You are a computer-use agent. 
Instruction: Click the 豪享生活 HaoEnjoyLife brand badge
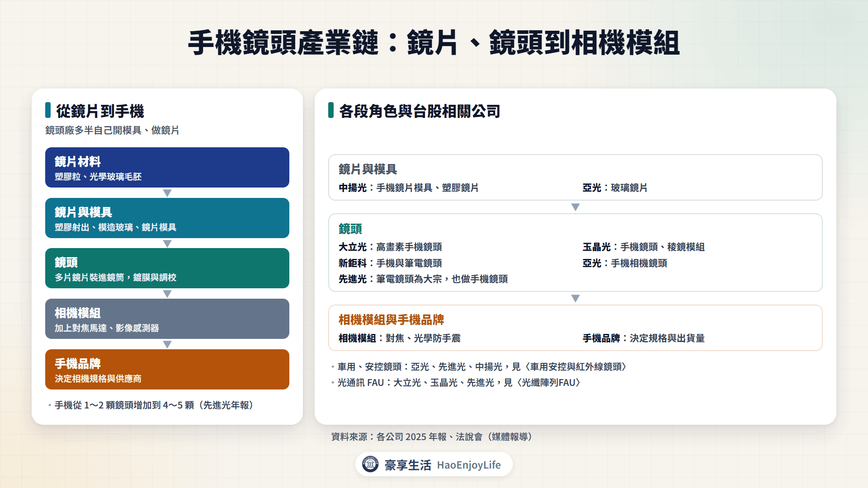(434, 465)
